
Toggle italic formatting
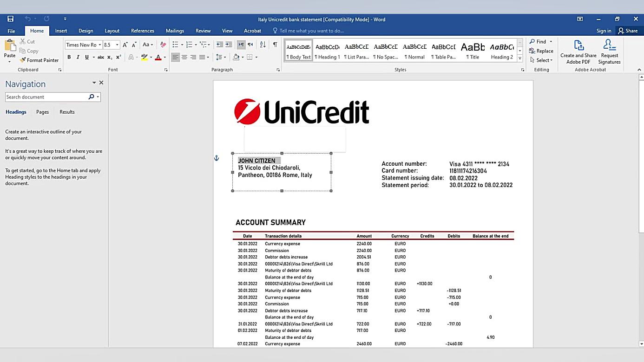coord(78,57)
